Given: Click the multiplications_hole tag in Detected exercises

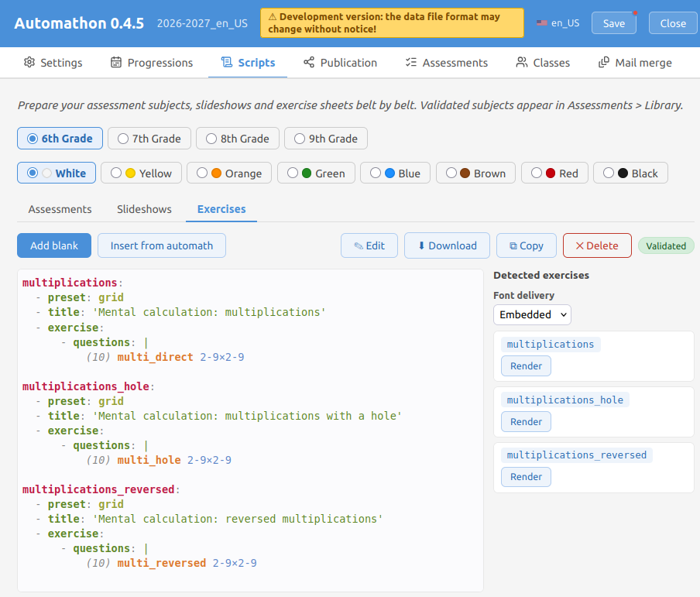Looking at the screenshot, I should click(x=564, y=400).
